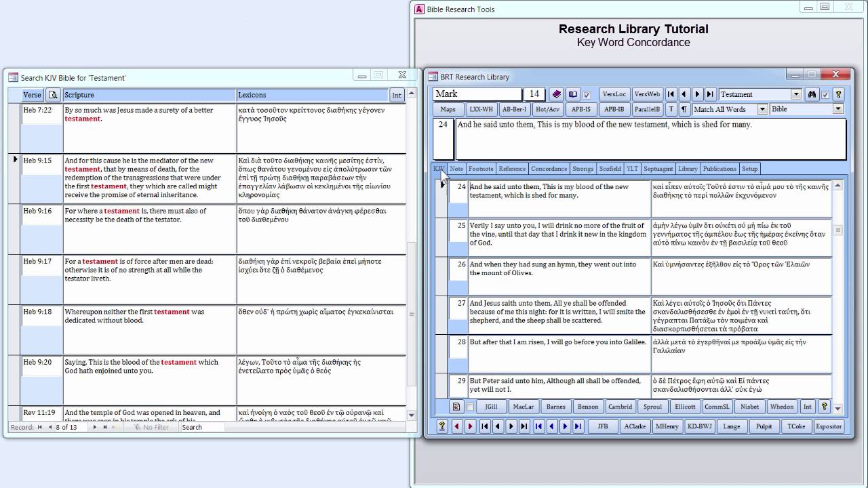Click the Maps button

point(448,109)
